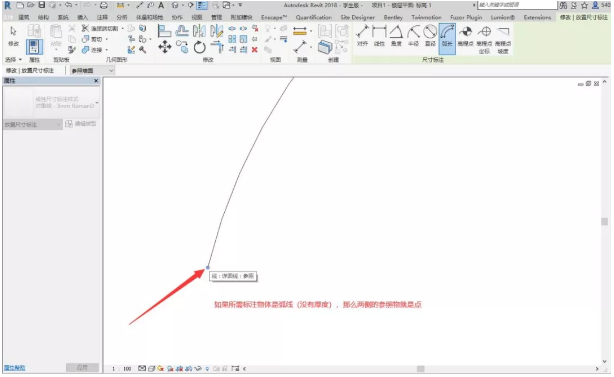Select the Aligned dimension tool
Viewport: 614px width, 377px height.
pos(362,35)
